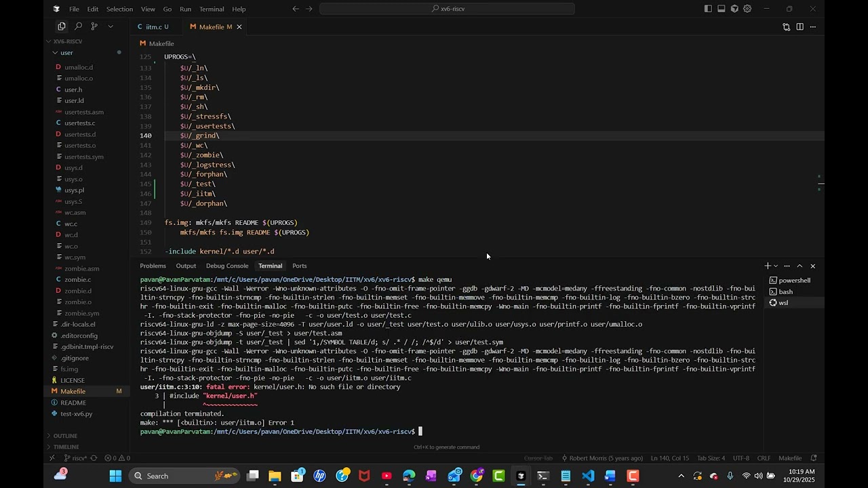
Task: Open the Search view magnifier icon
Action: tap(78, 26)
